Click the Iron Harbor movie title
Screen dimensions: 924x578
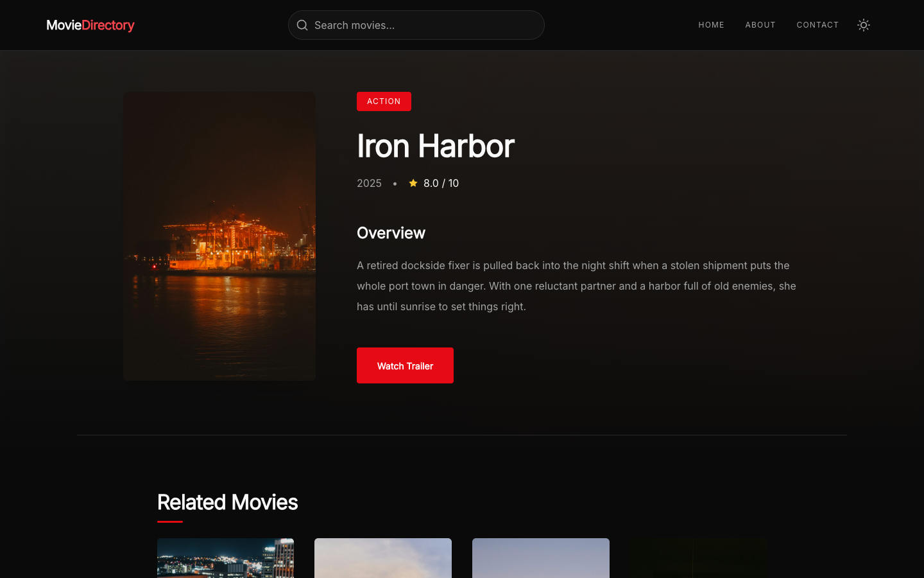click(435, 146)
